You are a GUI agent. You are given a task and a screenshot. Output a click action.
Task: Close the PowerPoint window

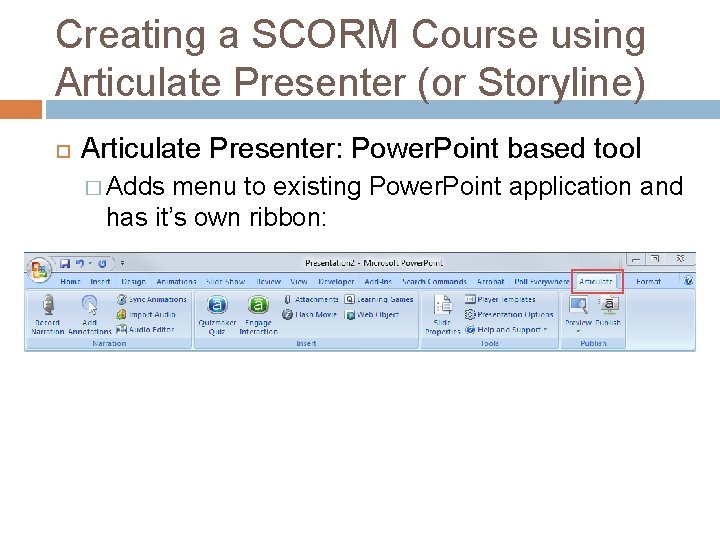tap(680, 259)
